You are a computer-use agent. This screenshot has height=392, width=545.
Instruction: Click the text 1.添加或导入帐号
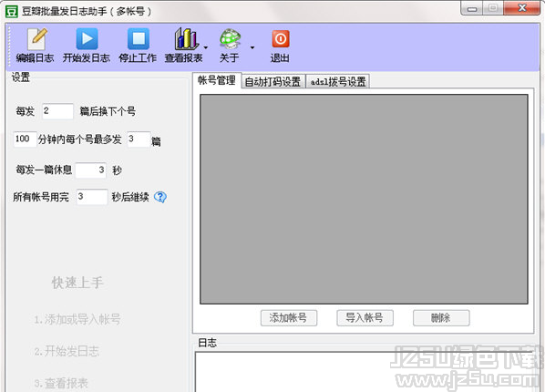coord(77,319)
